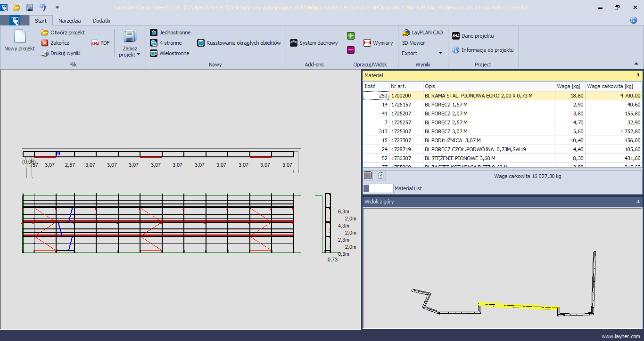The width and height of the screenshot is (644, 341).
Task: Toggle pin on Widok z góry panel
Action: point(638,202)
